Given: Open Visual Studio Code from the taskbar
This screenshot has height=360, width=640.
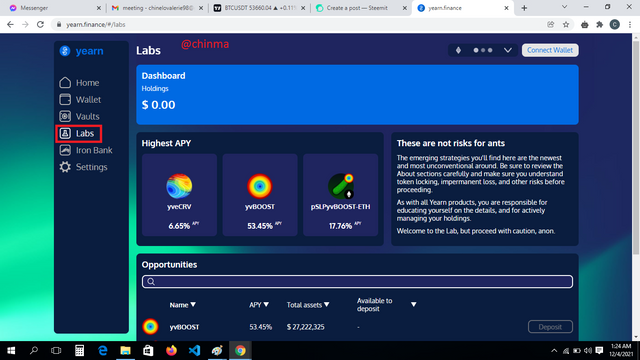Looking at the screenshot, I should [x=194, y=350].
